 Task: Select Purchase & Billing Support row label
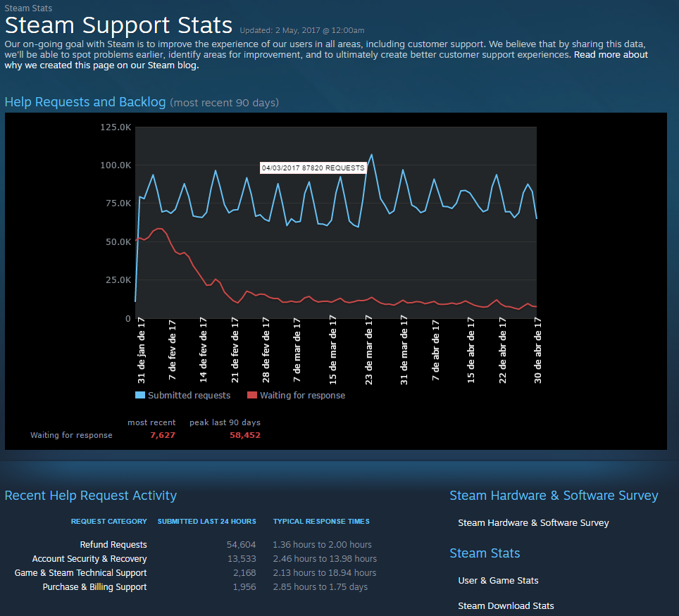[x=94, y=587]
